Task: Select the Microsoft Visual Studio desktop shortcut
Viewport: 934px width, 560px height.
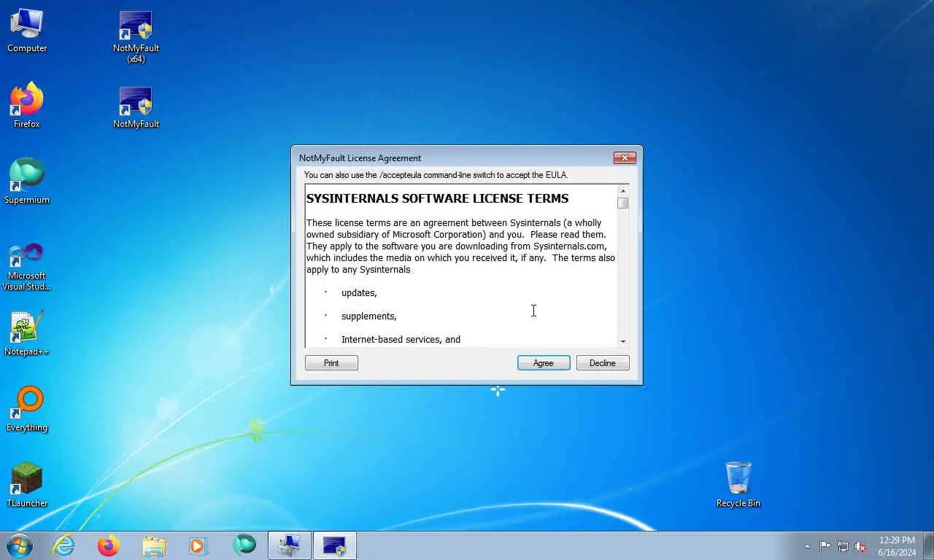Action: point(27,267)
